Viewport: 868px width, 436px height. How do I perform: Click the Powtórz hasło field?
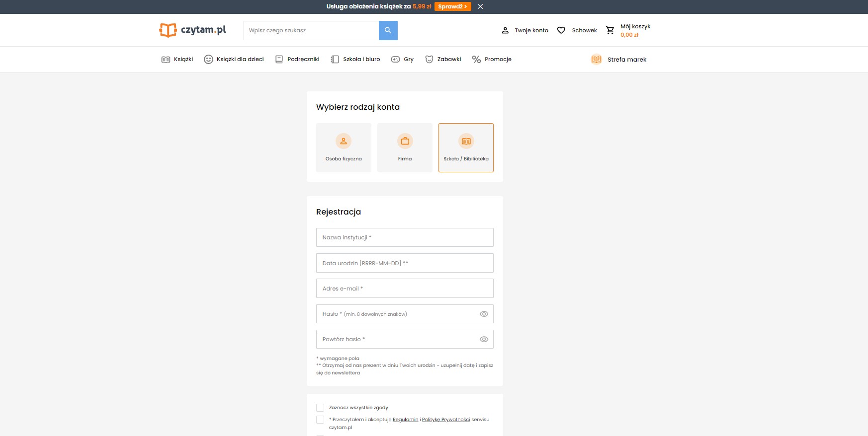(x=405, y=339)
